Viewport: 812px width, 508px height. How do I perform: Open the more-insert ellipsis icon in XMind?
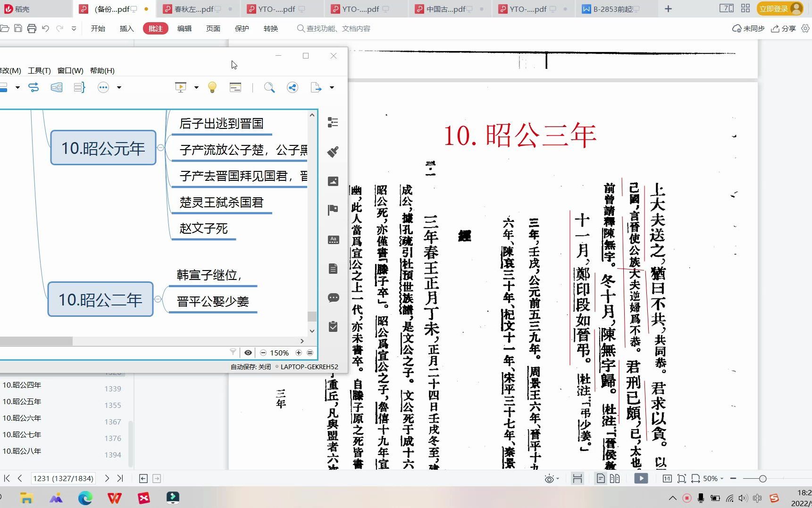coord(103,87)
